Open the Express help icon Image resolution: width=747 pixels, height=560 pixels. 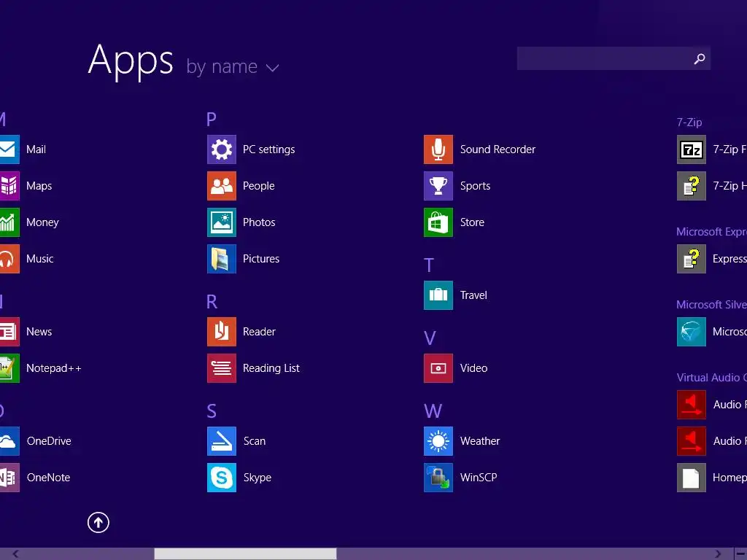point(692,259)
